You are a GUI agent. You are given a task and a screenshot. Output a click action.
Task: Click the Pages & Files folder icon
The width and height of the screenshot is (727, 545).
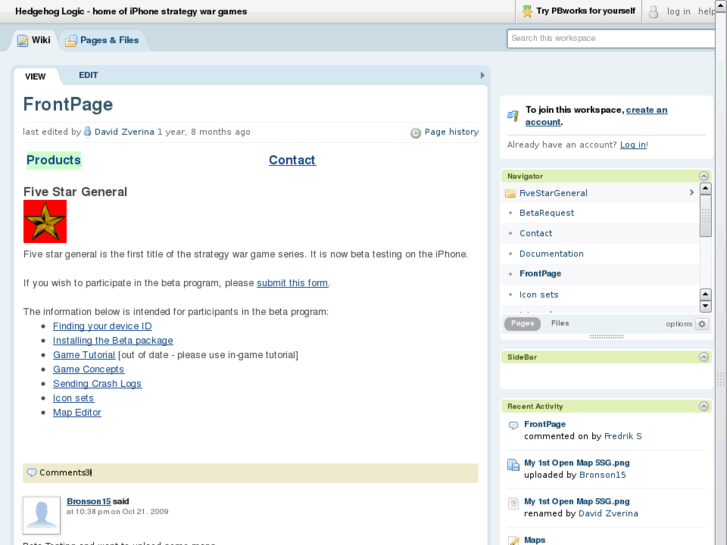coord(71,41)
